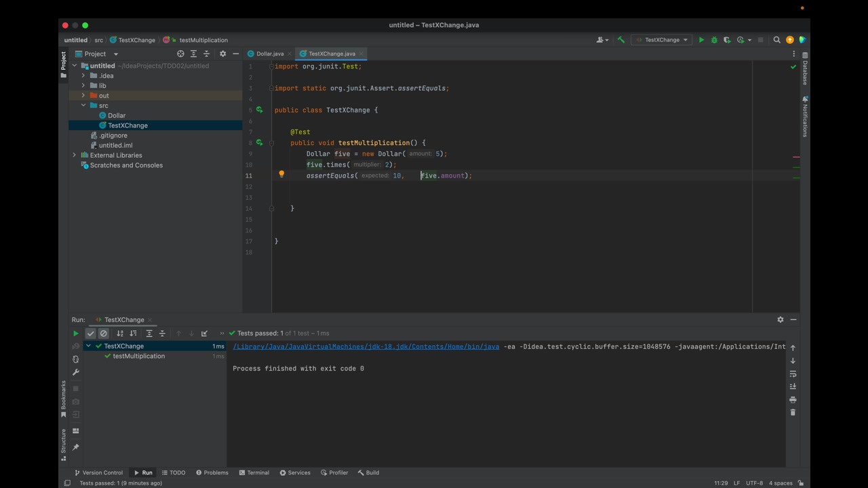868x488 pixels.
Task: Select testMultiplication in the test results tree
Action: 138,356
